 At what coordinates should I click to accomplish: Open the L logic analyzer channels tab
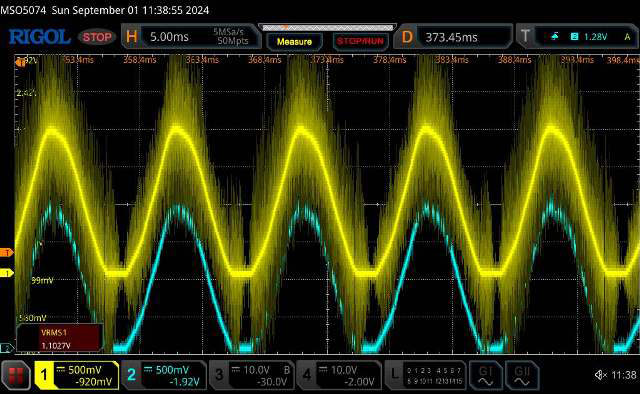point(426,375)
